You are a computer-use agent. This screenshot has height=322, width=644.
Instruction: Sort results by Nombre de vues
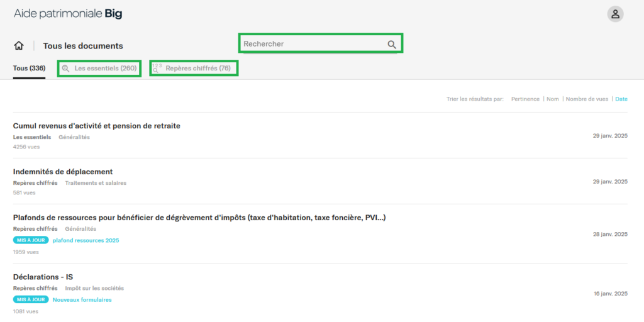tap(587, 99)
